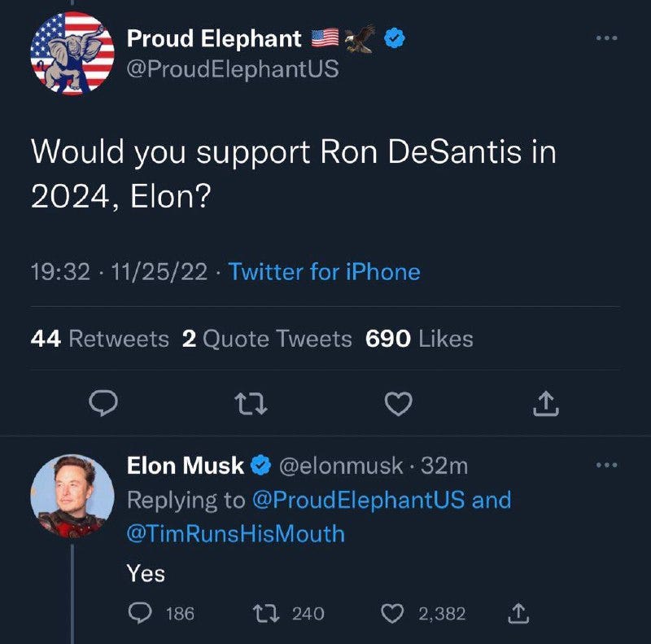Image resolution: width=651 pixels, height=644 pixels.
Task: Share Elon Musk's reply
Action: coord(518,614)
